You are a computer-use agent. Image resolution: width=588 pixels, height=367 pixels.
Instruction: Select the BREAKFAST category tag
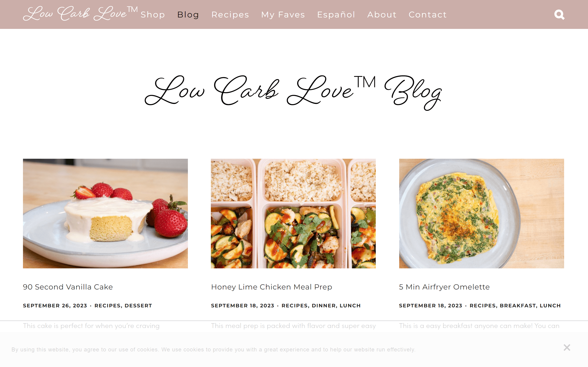click(x=517, y=306)
